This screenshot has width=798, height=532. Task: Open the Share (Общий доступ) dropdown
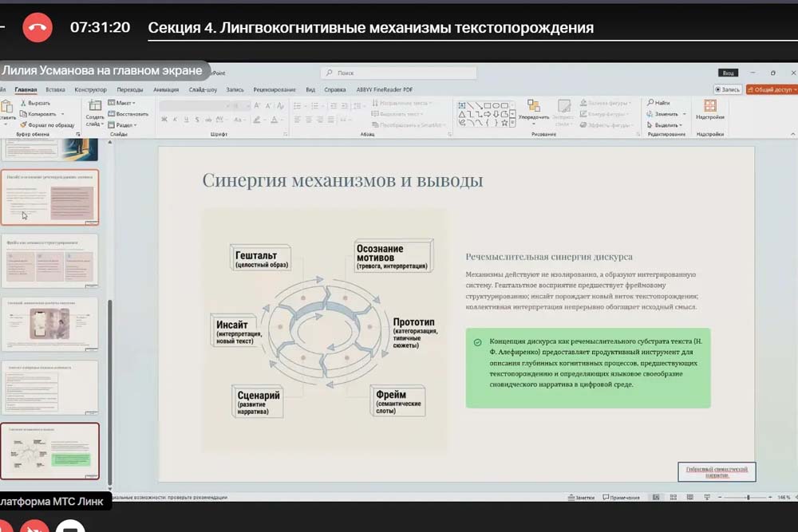(x=772, y=89)
